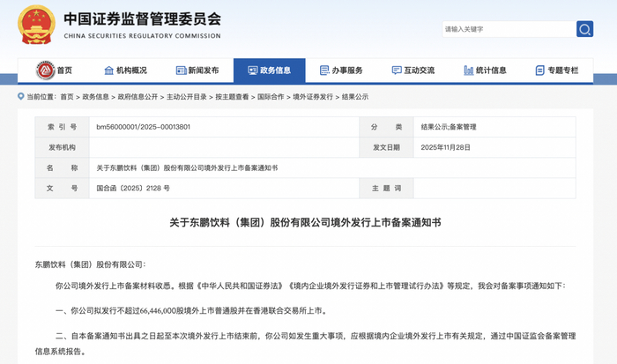This screenshot has width=617, height=364.
Task: Select category value 结果公示;备案管理
Action: click(x=449, y=127)
